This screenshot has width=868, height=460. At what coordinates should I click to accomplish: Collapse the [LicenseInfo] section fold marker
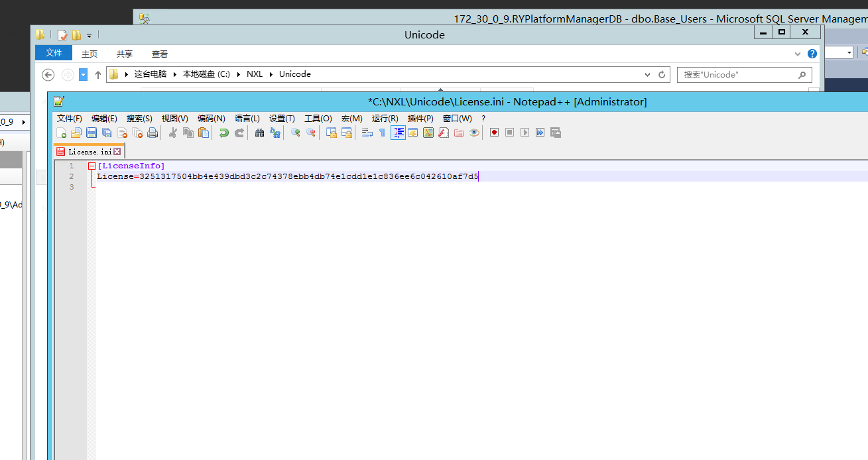[x=92, y=166]
